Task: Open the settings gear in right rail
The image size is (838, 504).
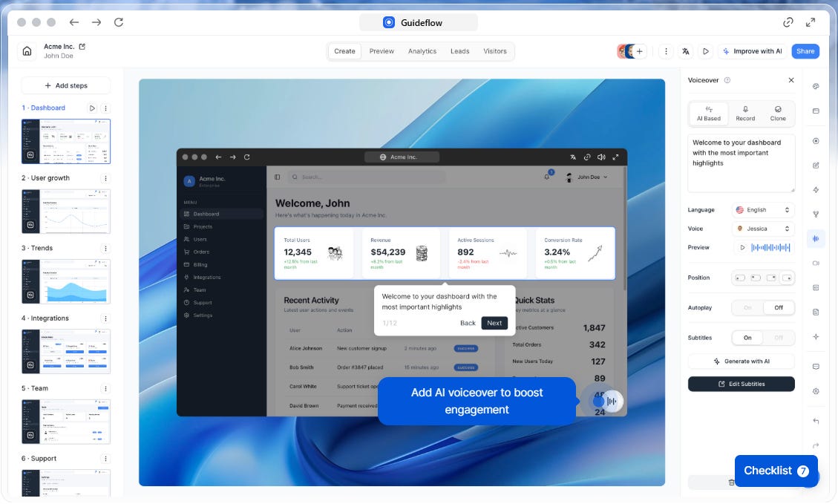Action: point(816,391)
